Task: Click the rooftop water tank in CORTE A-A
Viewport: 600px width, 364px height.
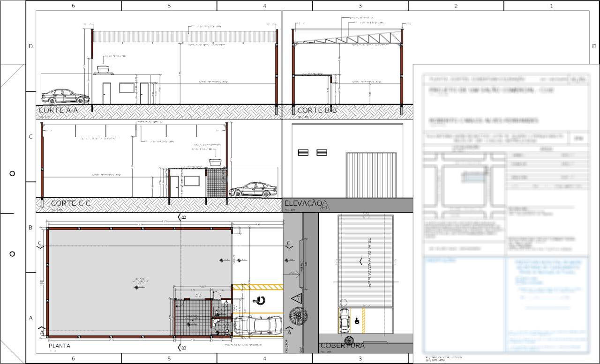Action: tap(103, 70)
